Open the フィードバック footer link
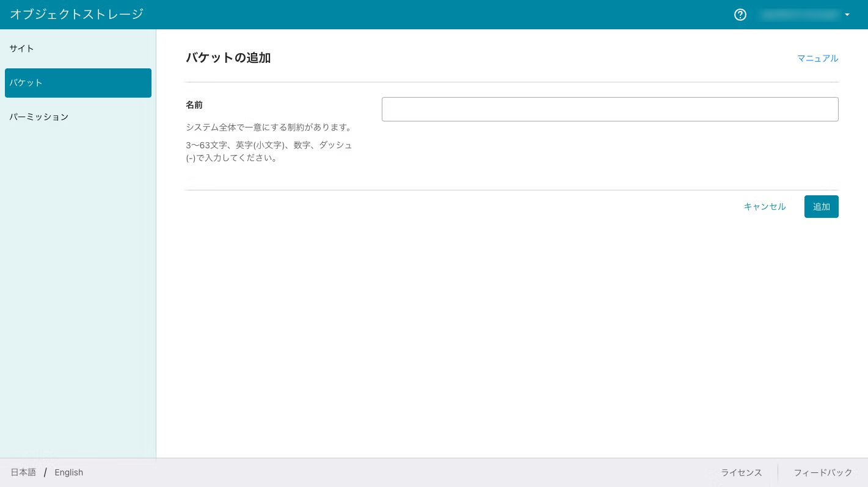 [x=822, y=472]
